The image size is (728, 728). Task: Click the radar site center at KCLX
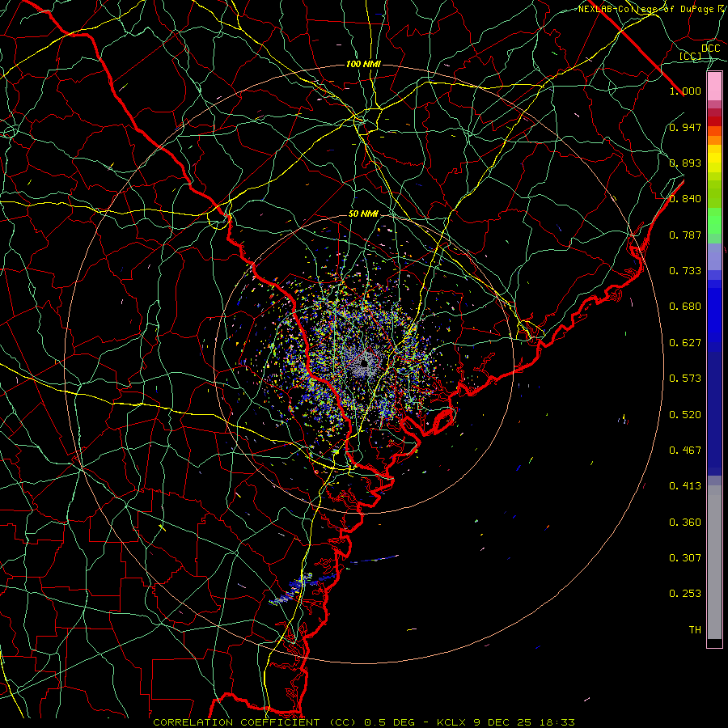click(365, 364)
